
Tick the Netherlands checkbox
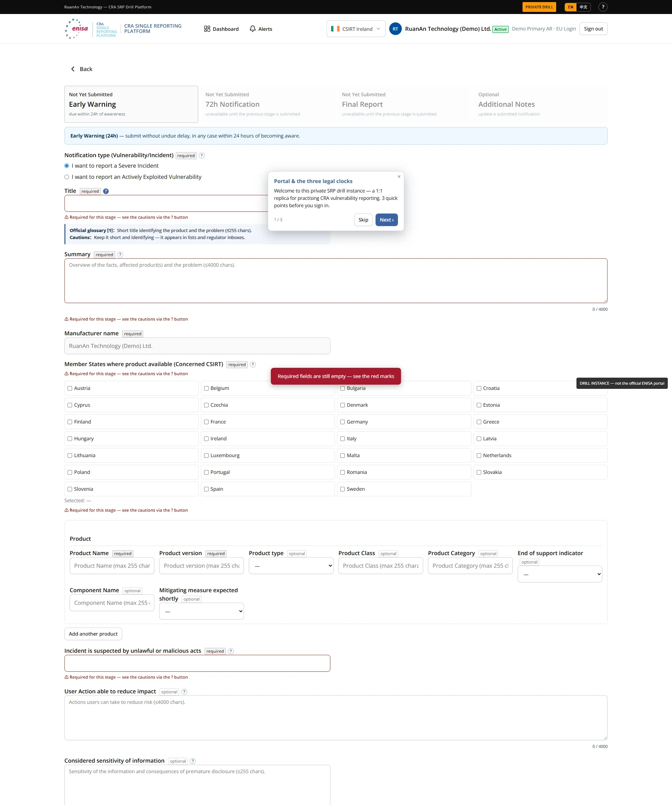479,455
